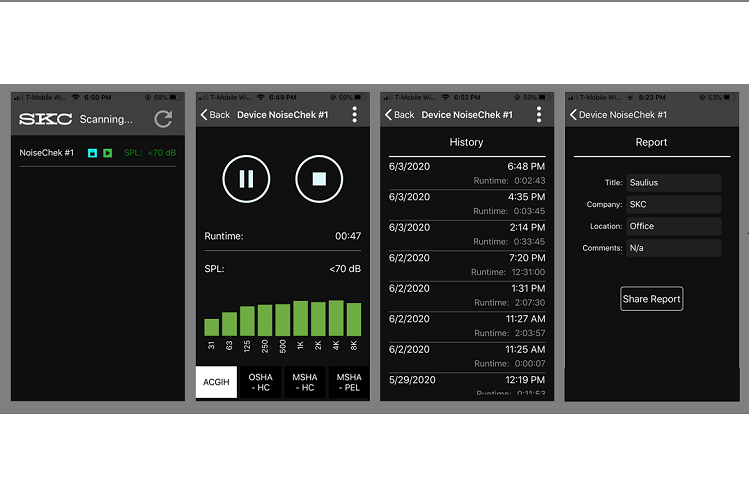
Task: Click the History heading
Action: pos(466,142)
